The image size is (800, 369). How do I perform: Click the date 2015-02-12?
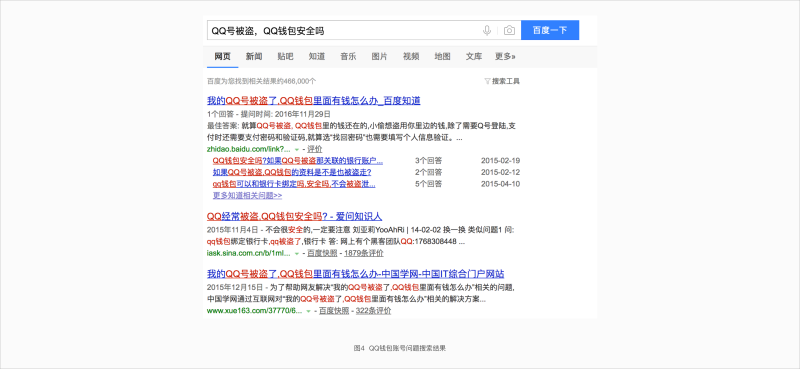tap(501, 173)
